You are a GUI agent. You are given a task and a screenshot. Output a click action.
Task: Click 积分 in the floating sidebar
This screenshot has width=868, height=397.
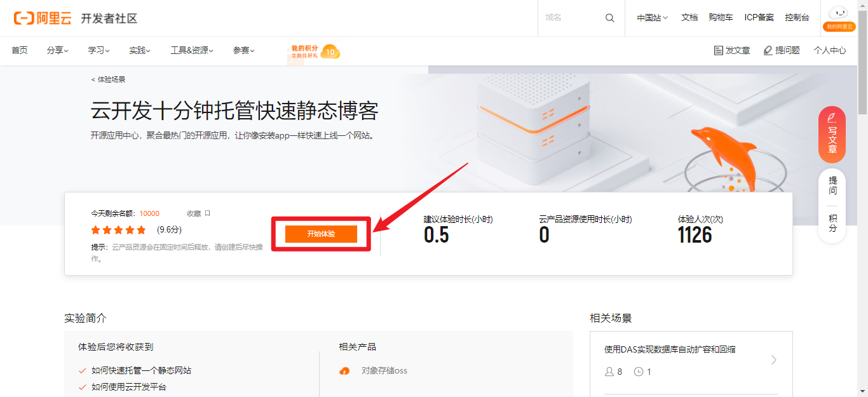pos(832,223)
